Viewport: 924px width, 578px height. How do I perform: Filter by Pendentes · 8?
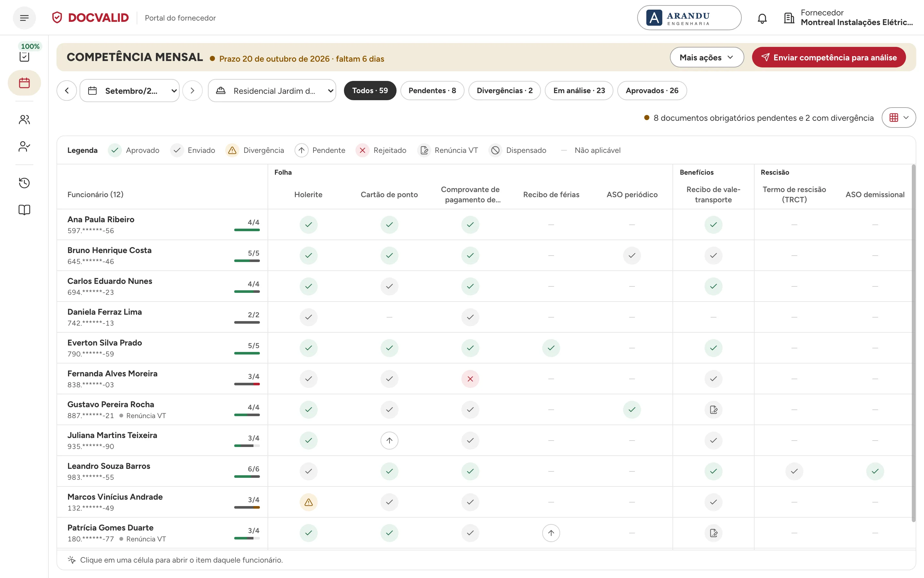(x=432, y=91)
